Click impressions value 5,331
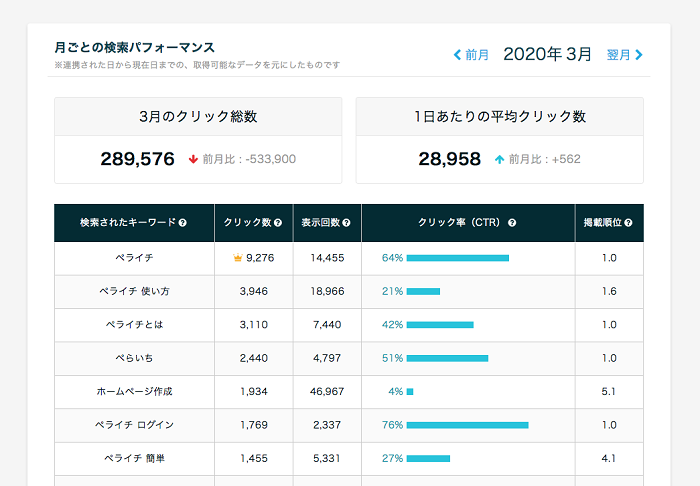 [x=327, y=458]
